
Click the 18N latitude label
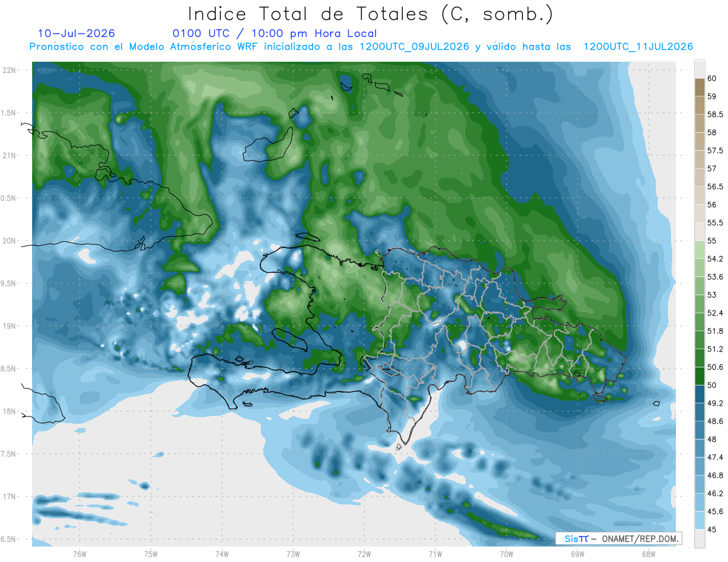[10, 411]
